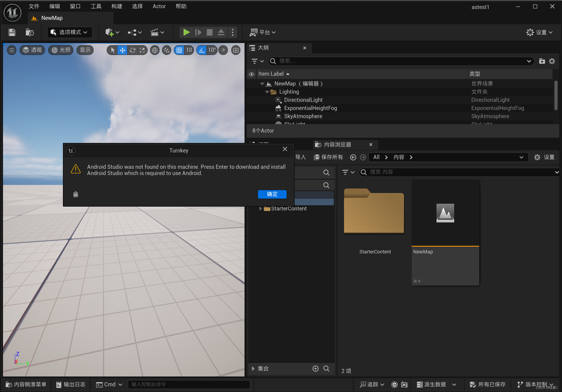The width and height of the screenshot is (562, 392).
Task: Click the Blueprints icon in the toolbar
Action: [x=132, y=32]
